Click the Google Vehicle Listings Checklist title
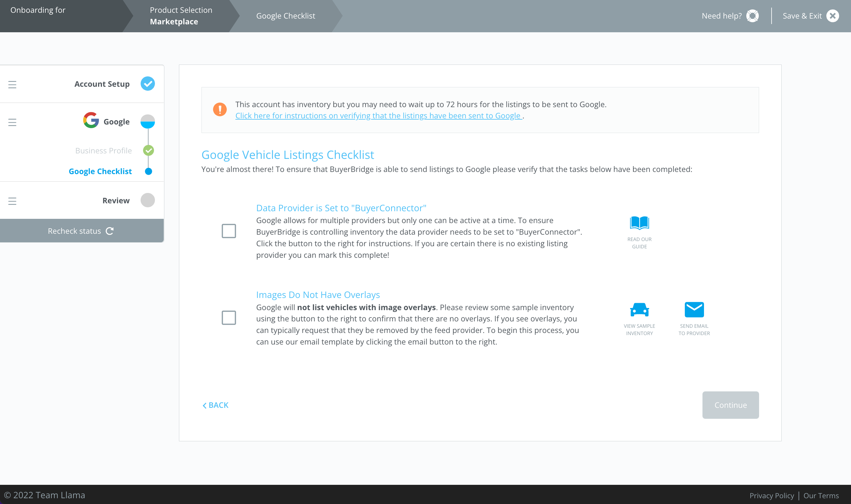Image resolution: width=851 pixels, height=504 pixels. pyautogui.click(x=288, y=155)
